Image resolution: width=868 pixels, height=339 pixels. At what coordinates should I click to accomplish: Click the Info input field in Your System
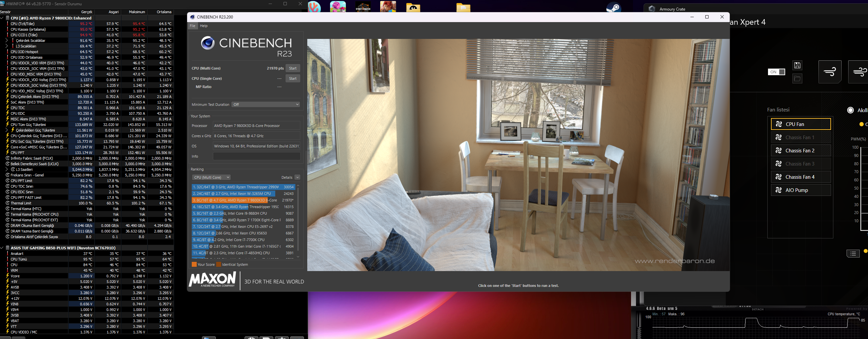click(256, 156)
